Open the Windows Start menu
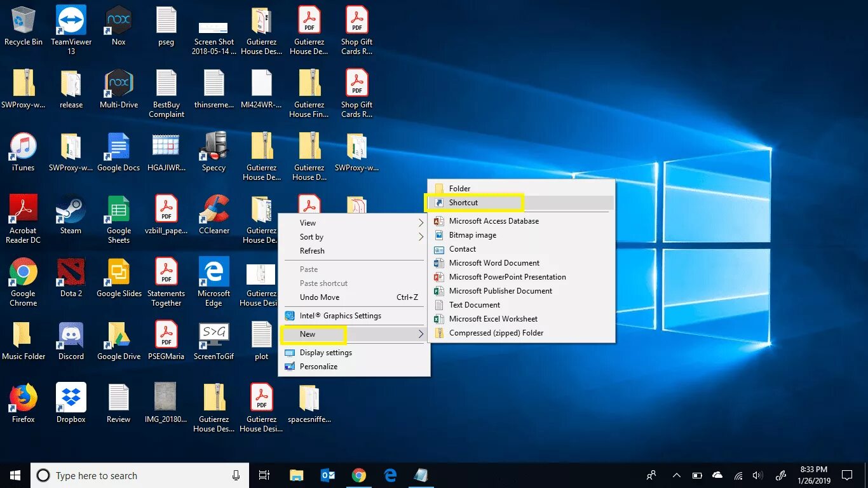Screen dimensions: 868x488 (15, 475)
